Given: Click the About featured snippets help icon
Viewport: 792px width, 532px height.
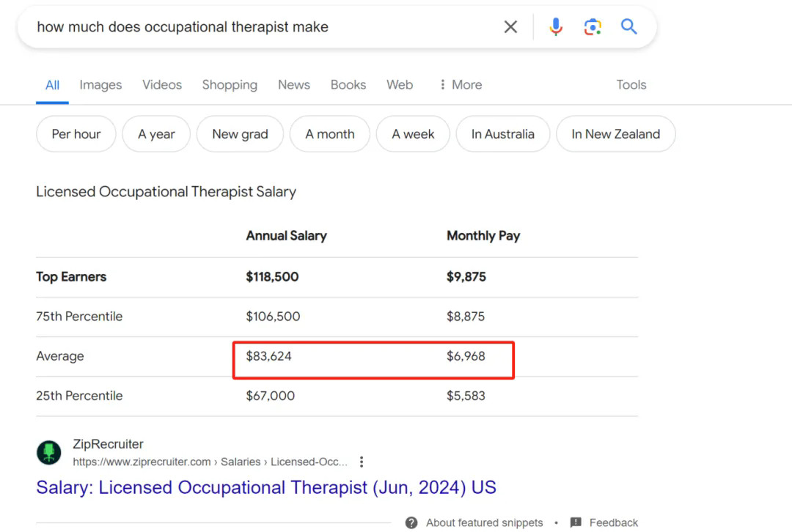Looking at the screenshot, I should click(x=412, y=522).
